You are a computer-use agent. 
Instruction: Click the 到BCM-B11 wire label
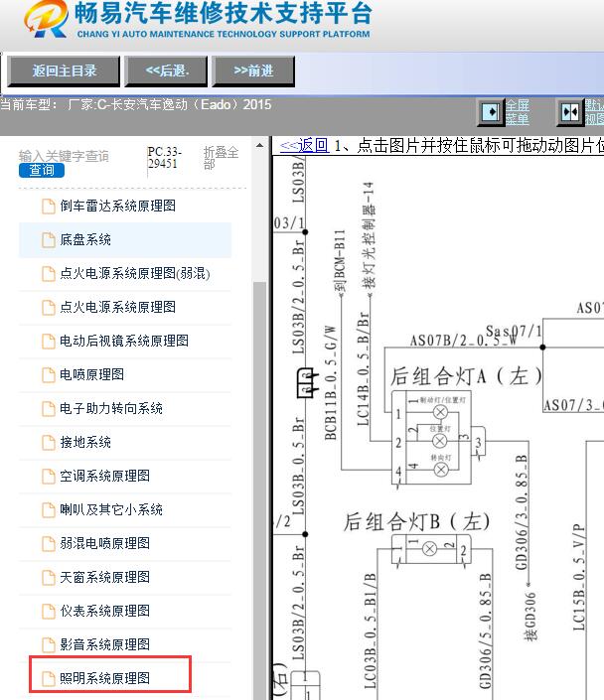[340, 261]
